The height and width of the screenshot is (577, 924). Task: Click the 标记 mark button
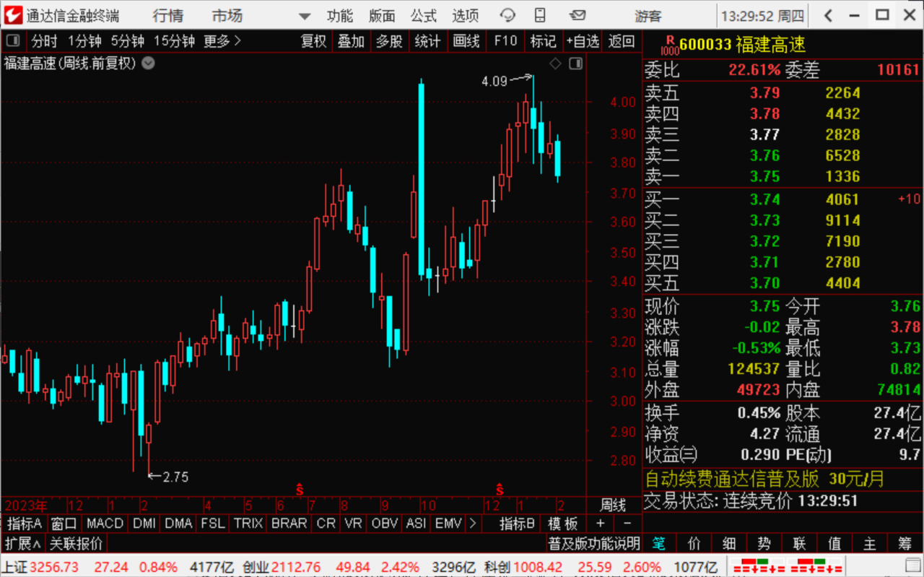[544, 42]
